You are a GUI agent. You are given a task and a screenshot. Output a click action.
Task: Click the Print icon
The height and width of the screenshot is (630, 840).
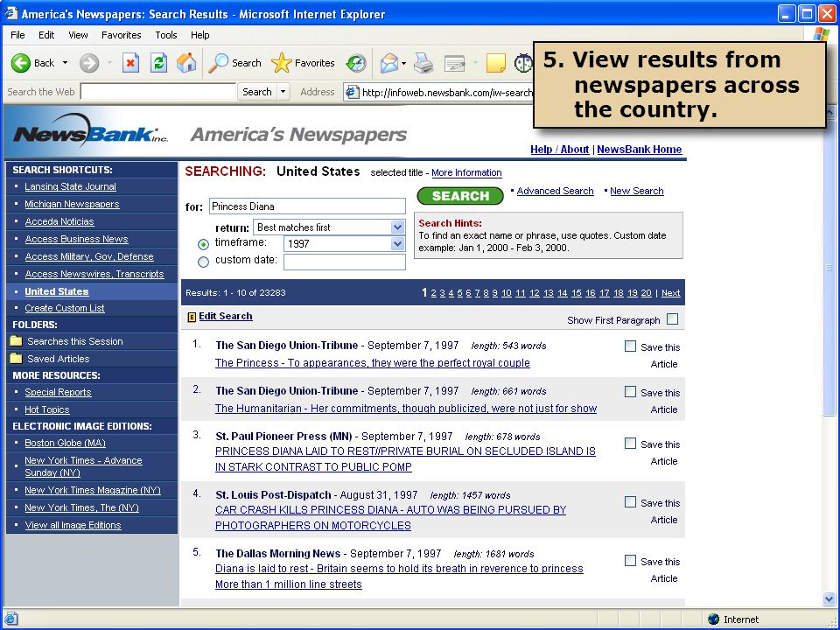423,63
